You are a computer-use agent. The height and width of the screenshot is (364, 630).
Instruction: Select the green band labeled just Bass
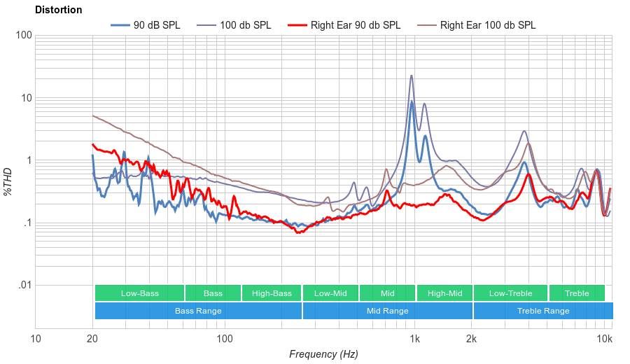[213, 293]
